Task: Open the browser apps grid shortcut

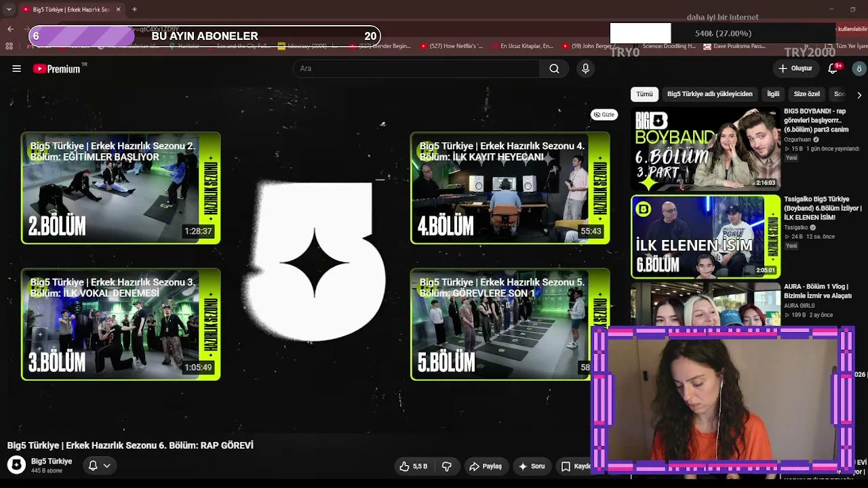Action: pyautogui.click(x=9, y=46)
